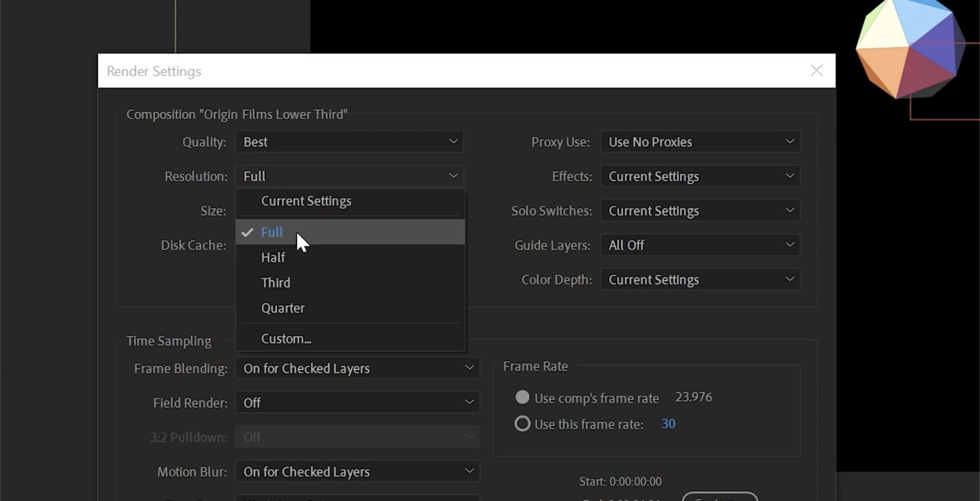Select Third resolution option
Image resolution: width=980 pixels, height=501 pixels.
coord(350,283)
